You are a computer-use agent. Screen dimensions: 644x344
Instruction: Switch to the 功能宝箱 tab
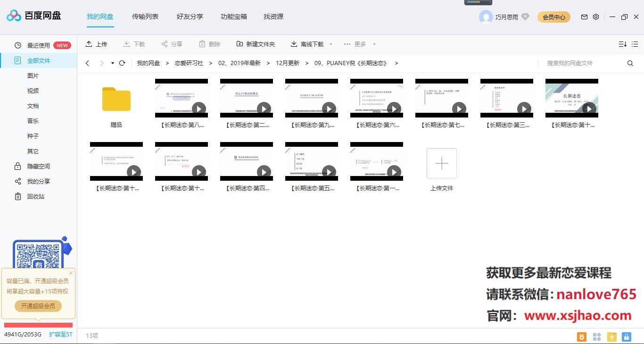point(234,17)
